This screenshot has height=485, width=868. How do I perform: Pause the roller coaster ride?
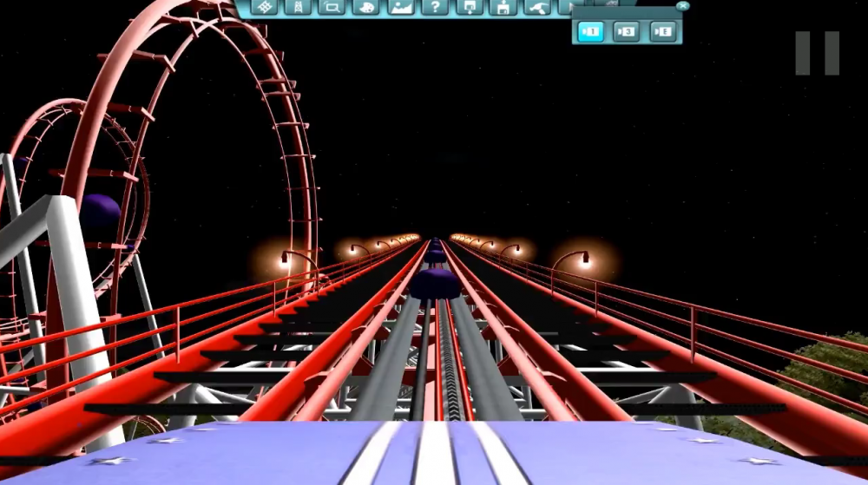pyautogui.click(x=817, y=53)
